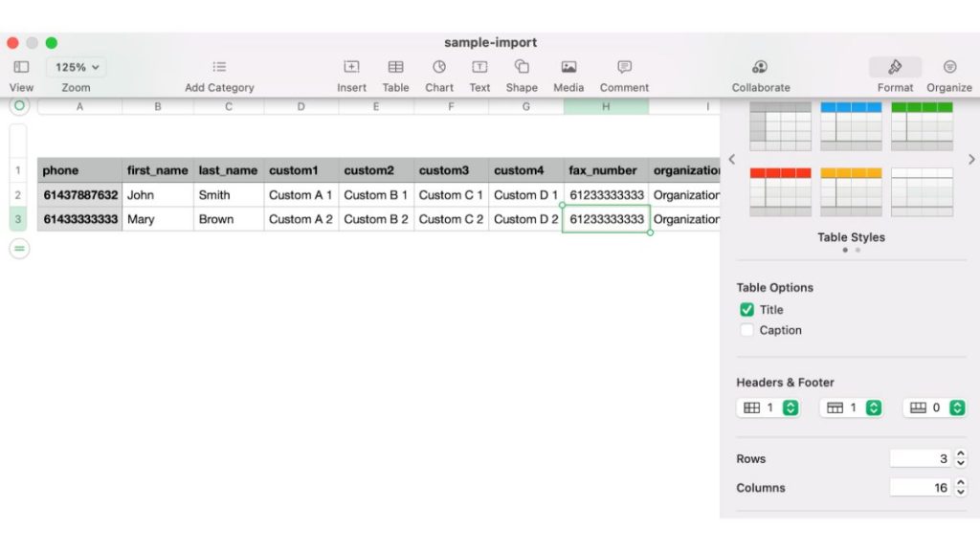Select the Custom A 1 cell
The image size is (980, 551).
tap(301, 195)
